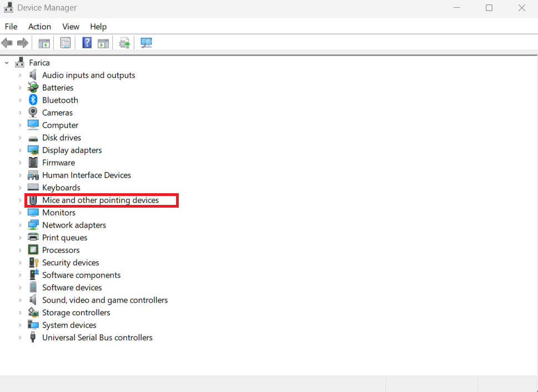Expand the Display adapters category arrow
The height and width of the screenshot is (392, 538).
20,150
